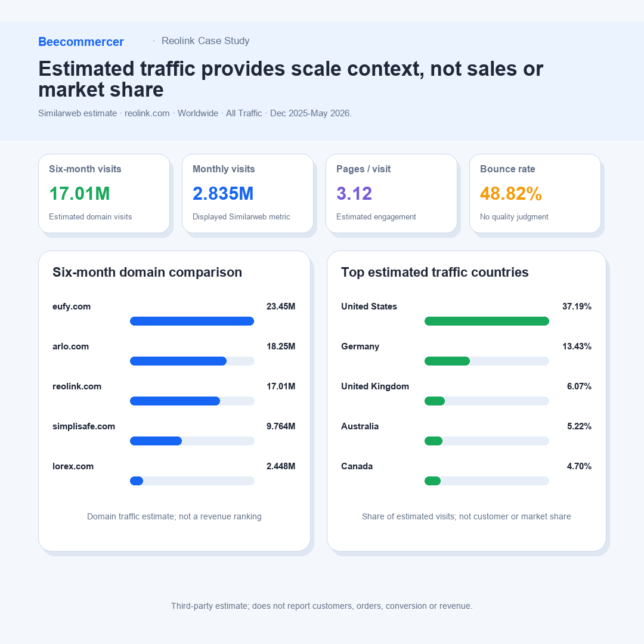The image size is (644, 644).
Task: Select the 2.448M value
Action: tap(281, 466)
